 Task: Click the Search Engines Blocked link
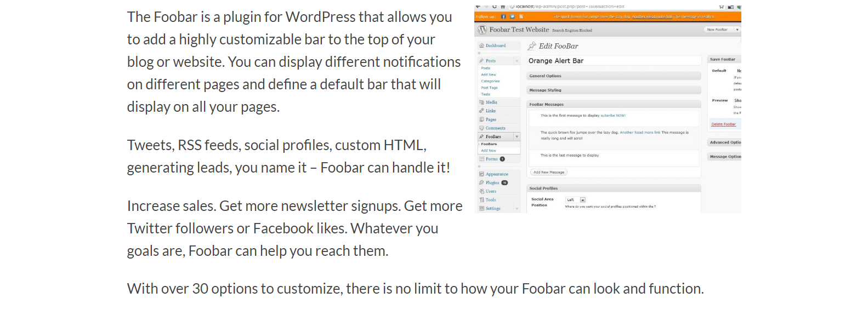[x=572, y=31]
